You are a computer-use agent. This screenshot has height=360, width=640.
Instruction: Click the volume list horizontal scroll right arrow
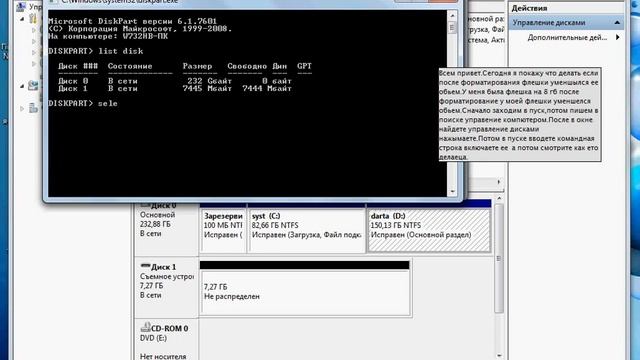click(x=499, y=182)
